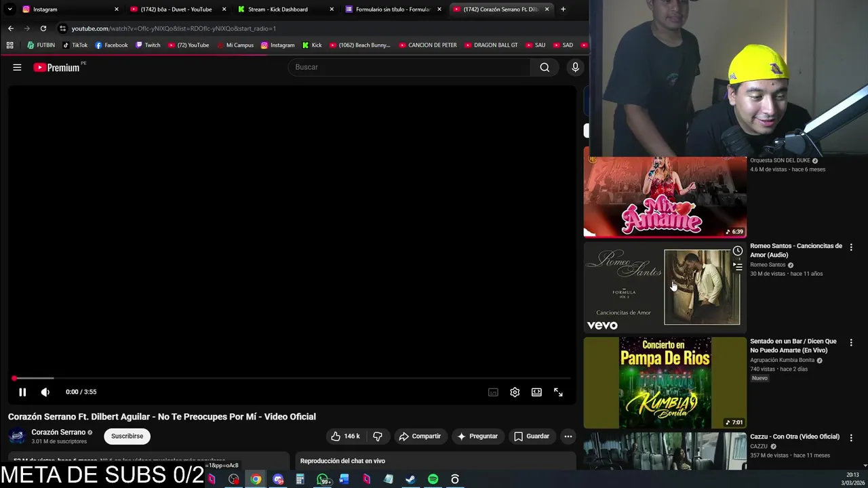Reload the current page
Image resolution: width=868 pixels, height=488 pixels.
pos(43,28)
